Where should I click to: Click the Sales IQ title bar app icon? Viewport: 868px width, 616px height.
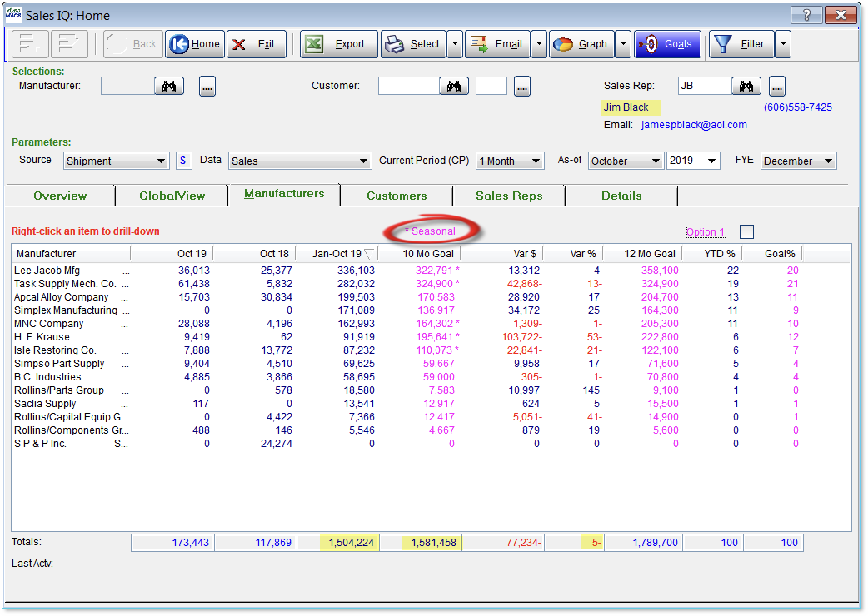[x=13, y=14]
